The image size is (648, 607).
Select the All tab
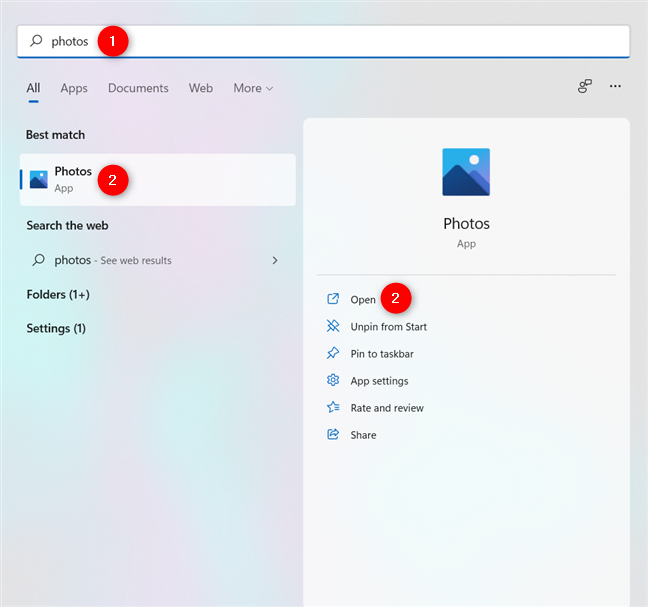click(33, 88)
